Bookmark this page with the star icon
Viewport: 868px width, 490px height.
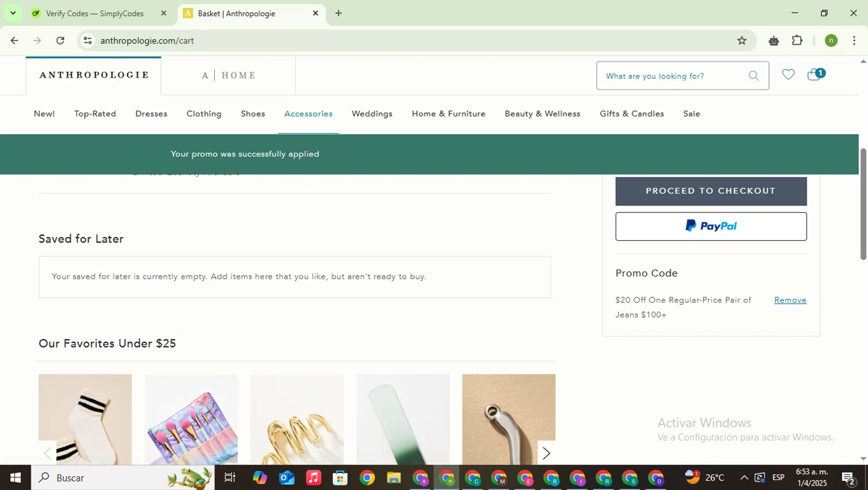click(x=742, y=40)
